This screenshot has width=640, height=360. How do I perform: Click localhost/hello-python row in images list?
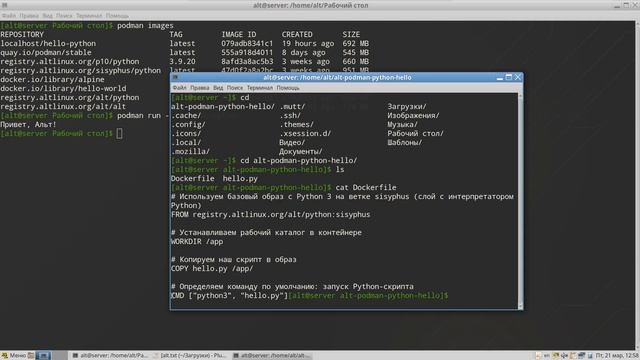point(184,43)
